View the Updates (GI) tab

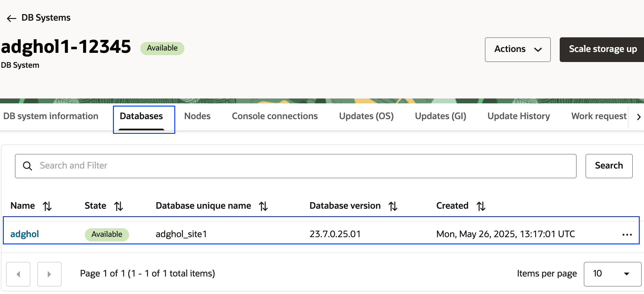coord(440,116)
